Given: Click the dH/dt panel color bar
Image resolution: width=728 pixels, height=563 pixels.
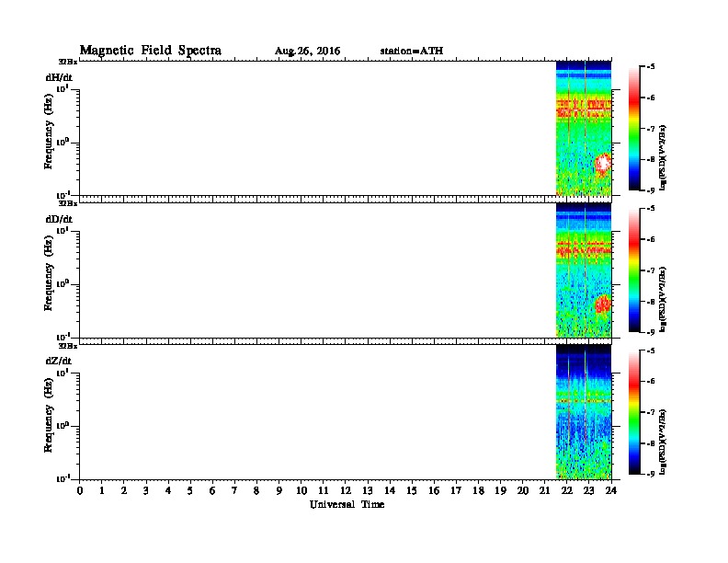Looking at the screenshot, I should click(634, 128).
